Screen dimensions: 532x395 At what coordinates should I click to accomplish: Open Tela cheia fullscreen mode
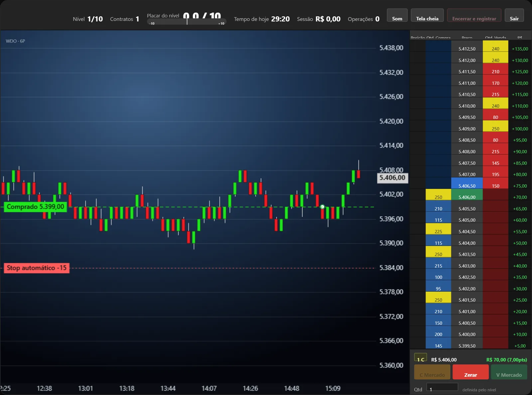click(x=427, y=15)
